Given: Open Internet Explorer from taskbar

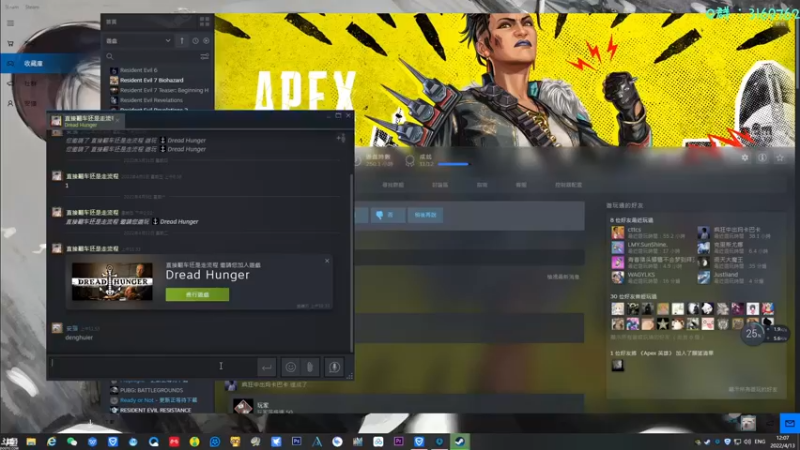Looking at the screenshot, I should 52,442.
